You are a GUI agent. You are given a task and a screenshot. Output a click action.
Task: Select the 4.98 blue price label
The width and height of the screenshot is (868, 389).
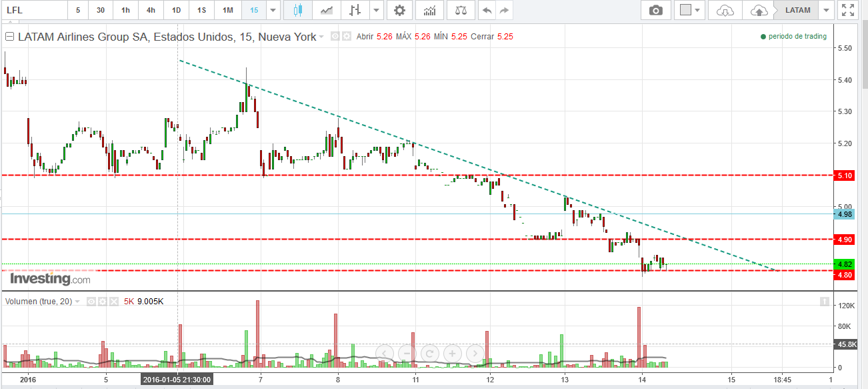(845, 214)
